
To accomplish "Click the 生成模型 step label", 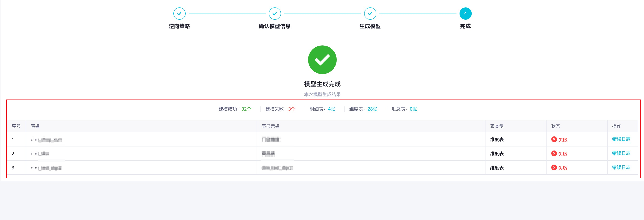I will click(370, 26).
